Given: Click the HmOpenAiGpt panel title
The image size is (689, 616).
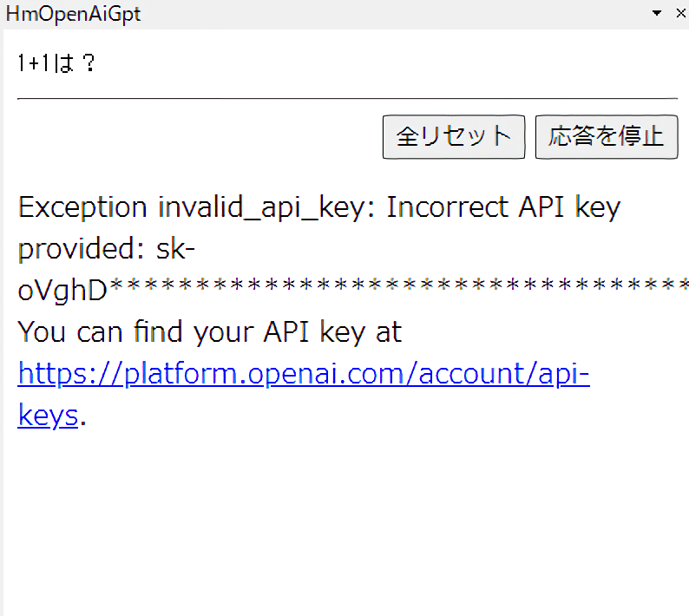Looking at the screenshot, I should coord(74,14).
